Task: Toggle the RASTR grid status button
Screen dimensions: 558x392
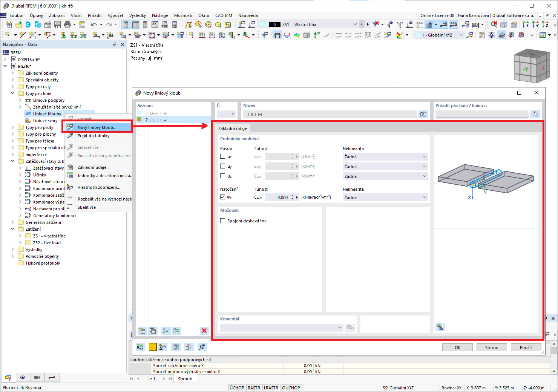Action: pyautogui.click(x=254, y=388)
